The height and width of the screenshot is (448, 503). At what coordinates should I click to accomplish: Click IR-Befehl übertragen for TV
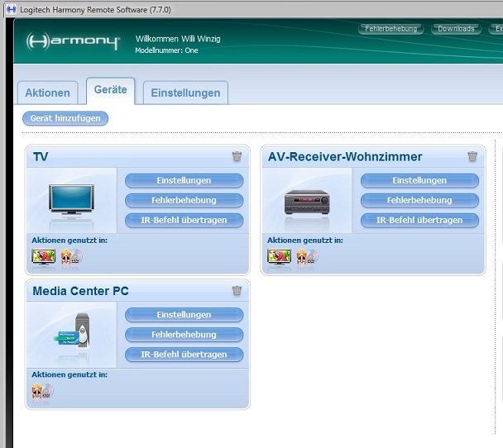pyautogui.click(x=184, y=221)
